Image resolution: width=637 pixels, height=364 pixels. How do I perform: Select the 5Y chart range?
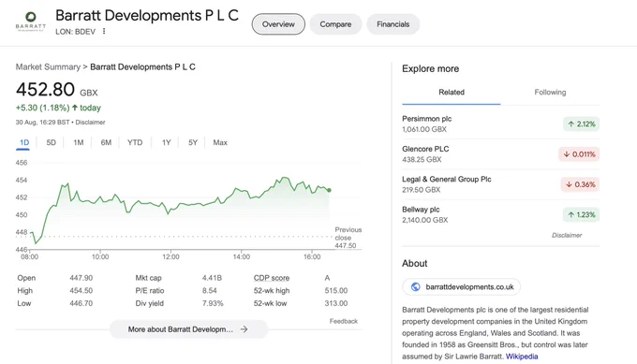point(193,142)
